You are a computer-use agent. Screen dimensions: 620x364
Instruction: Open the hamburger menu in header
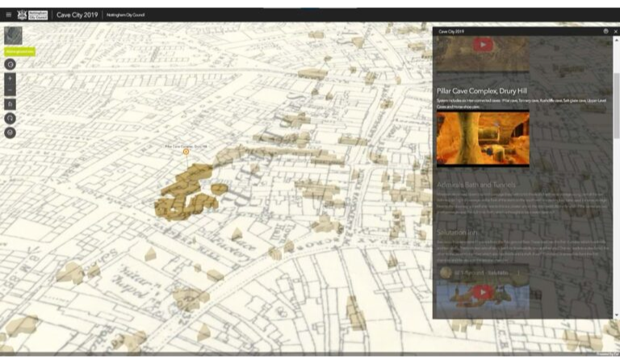click(x=8, y=15)
